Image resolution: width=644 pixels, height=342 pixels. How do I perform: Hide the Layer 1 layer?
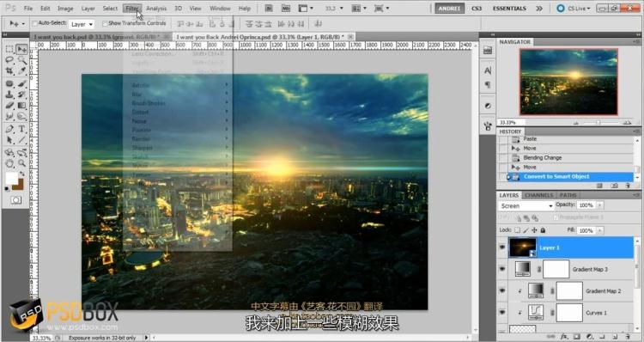pyautogui.click(x=502, y=247)
